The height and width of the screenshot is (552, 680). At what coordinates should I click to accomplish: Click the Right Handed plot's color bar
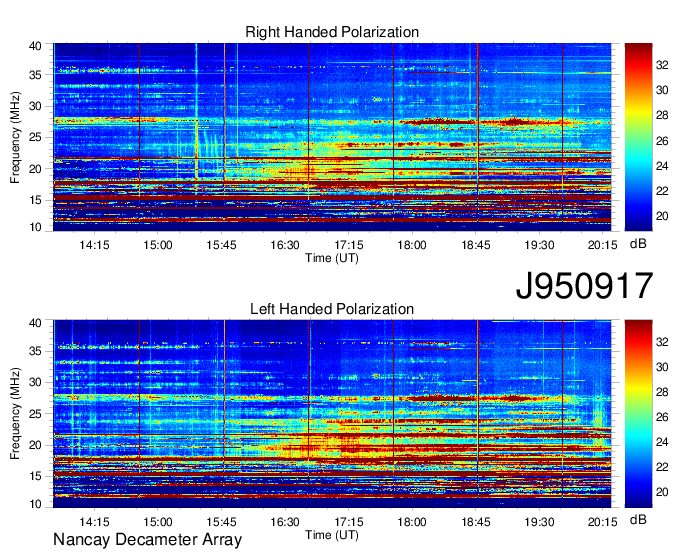(x=638, y=137)
